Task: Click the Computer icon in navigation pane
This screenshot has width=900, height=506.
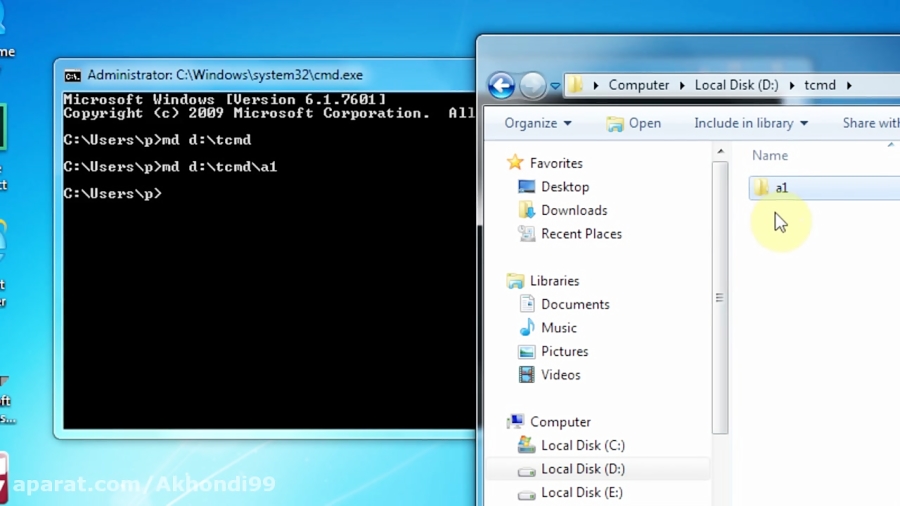Action: tap(515, 422)
